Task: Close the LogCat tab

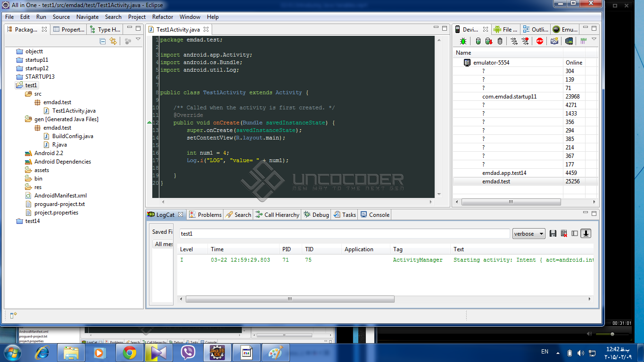Action: pos(181,214)
